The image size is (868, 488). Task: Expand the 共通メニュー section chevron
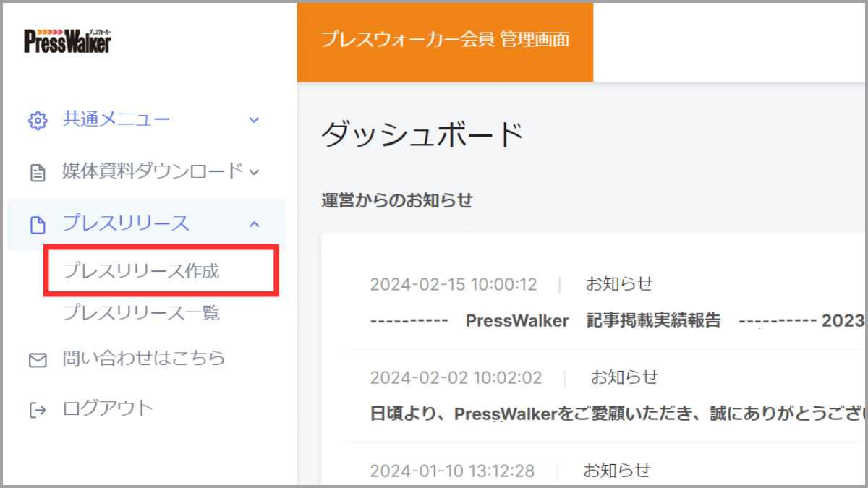point(253,120)
